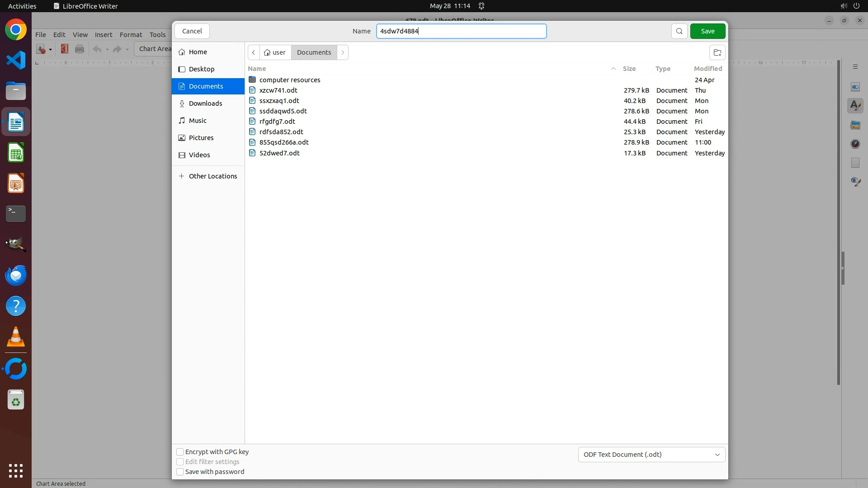Click the file Name text field
The width and height of the screenshot is (868, 488).
coord(461,31)
